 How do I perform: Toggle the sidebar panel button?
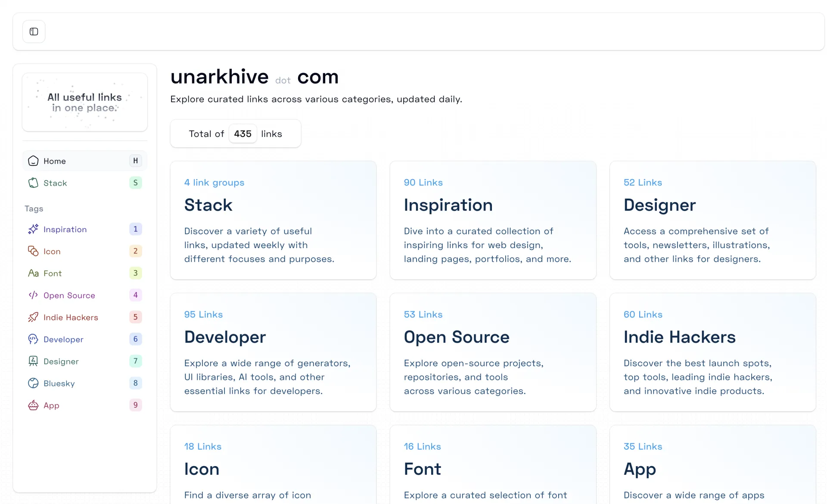click(34, 31)
